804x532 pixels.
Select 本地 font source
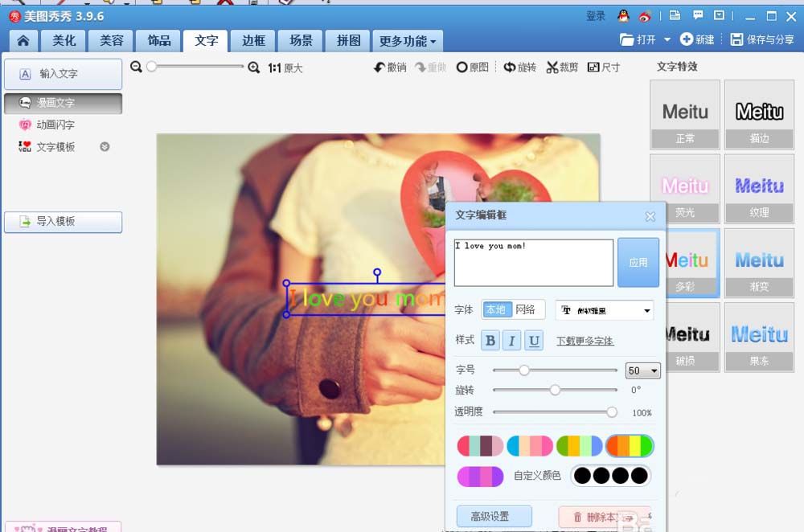(x=496, y=309)
